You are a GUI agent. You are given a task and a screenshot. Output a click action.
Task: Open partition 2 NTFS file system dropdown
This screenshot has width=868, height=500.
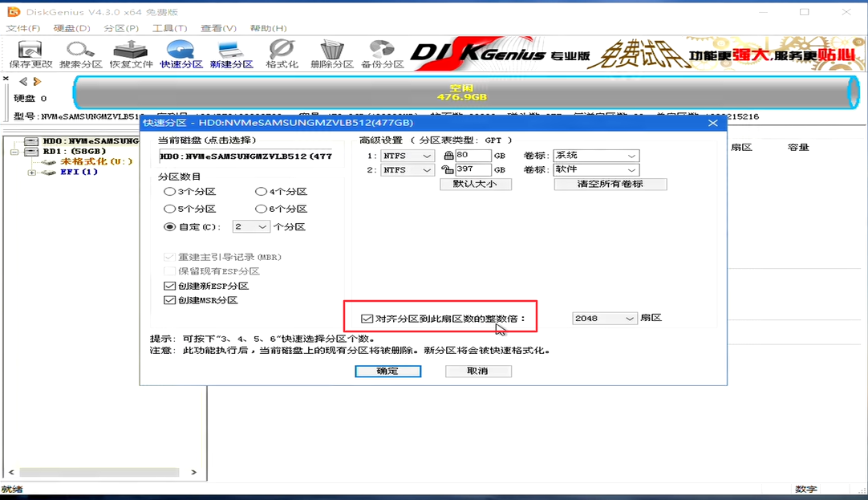[x=407, y=170]
